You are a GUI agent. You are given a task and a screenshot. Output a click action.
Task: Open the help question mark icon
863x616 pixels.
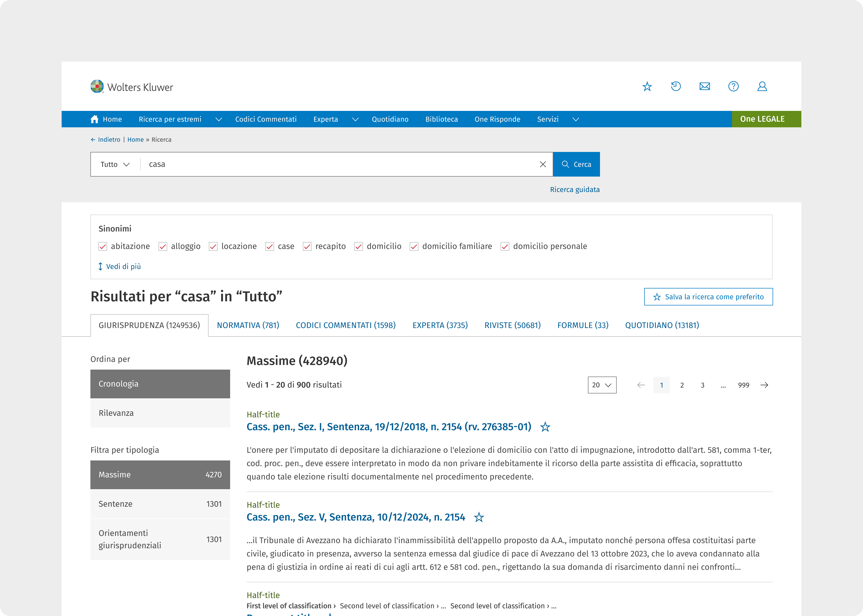pos(733,86)
